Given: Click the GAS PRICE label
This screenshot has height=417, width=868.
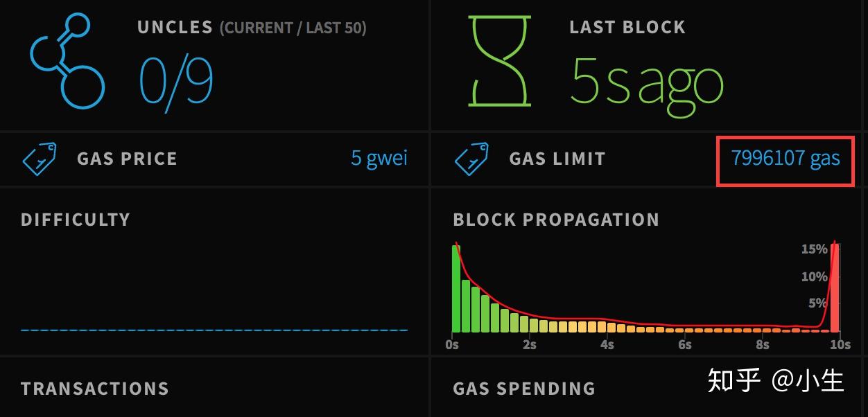Looking at the screenshot, I should 127,159.
